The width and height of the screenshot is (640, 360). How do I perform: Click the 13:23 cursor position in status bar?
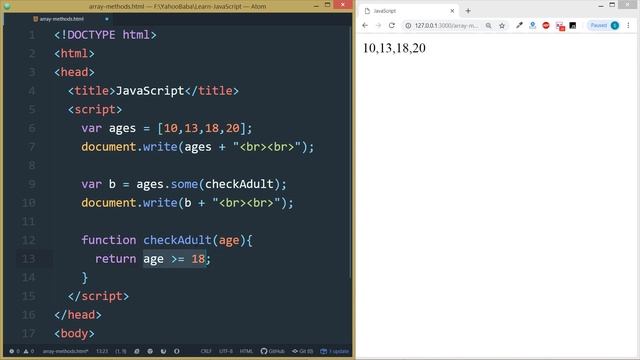[x=102, y=351]
